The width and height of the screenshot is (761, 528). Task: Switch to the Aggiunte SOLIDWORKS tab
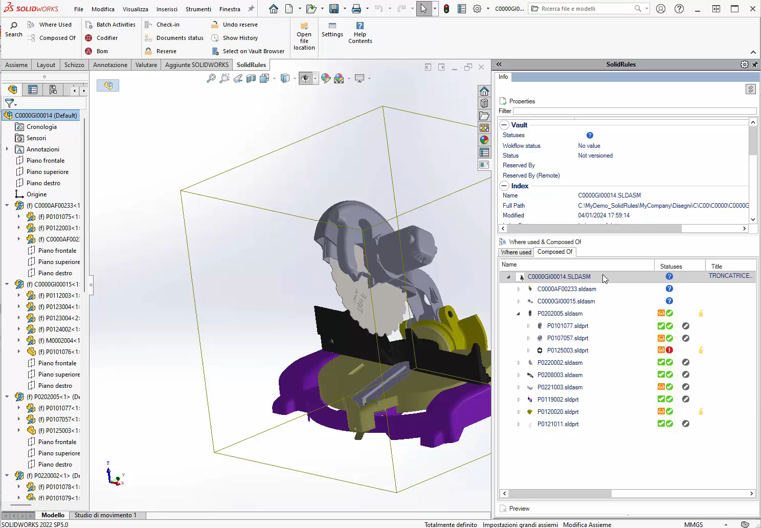(x=197, y=65)
